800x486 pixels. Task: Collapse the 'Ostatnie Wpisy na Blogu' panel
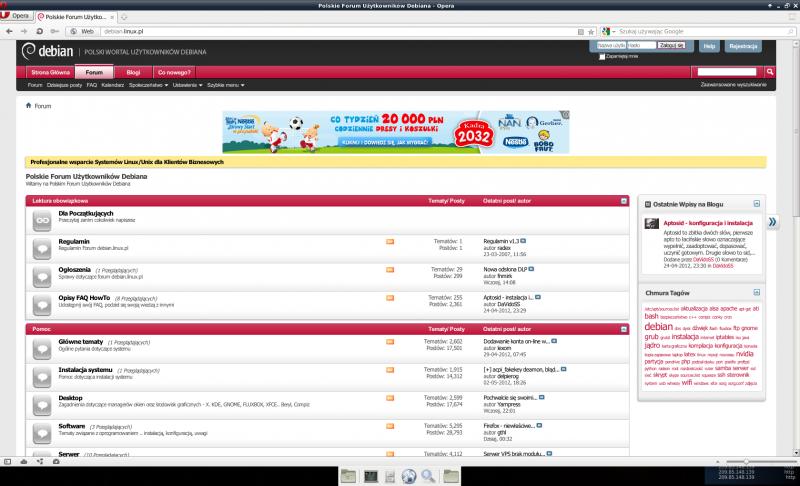[x=757, y=203]
